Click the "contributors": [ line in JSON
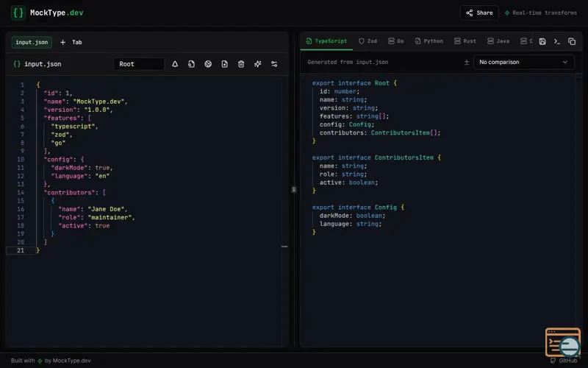This screenshot has width=588, height=368. coord(75,192)
